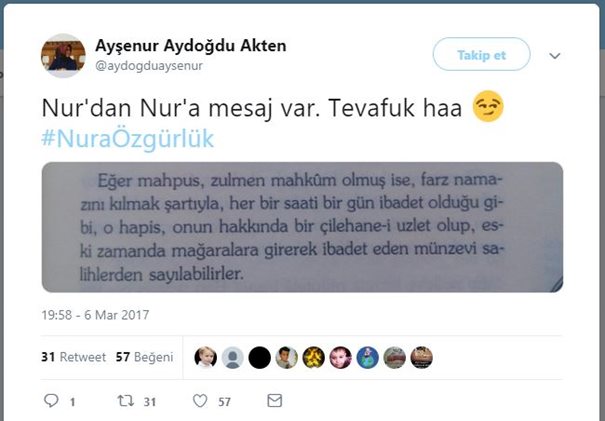The height and width of the screenshot is (421, 605).
Task: Open Ayşenur Aydoğdu Akten's profile avatar
Action: pos(63,56)
